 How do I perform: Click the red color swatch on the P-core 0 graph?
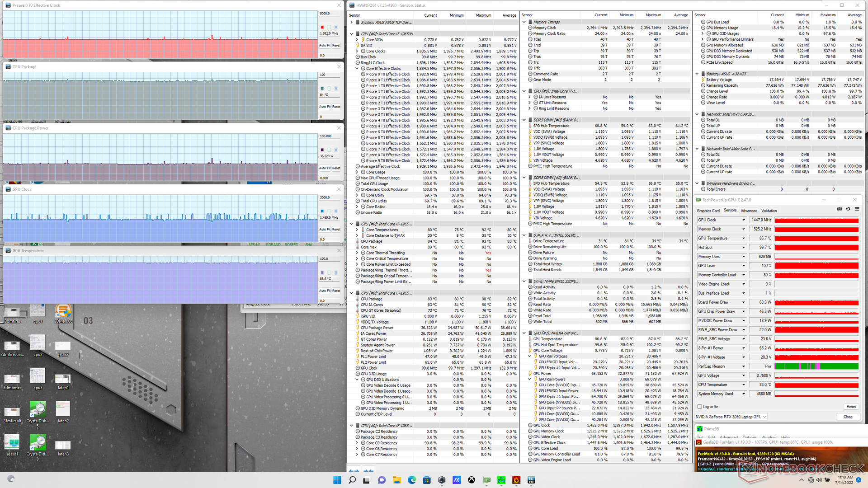tap(322, 27)
